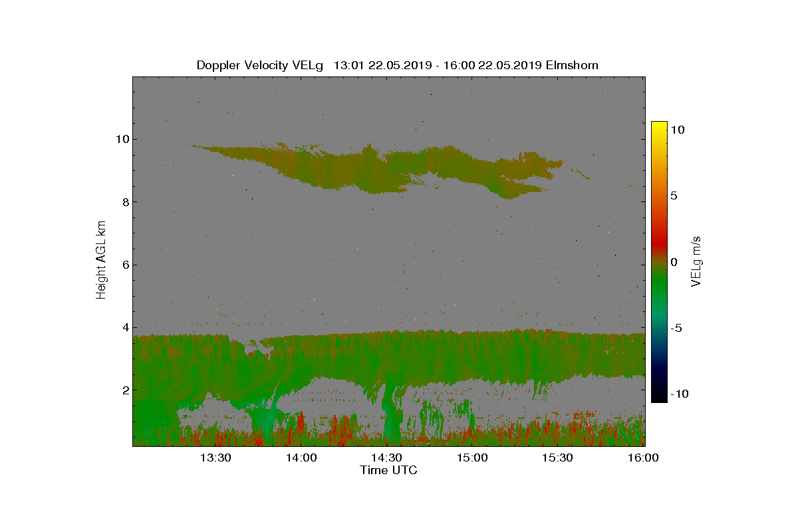Click the yellow top of the colorbar

[659, 128]
